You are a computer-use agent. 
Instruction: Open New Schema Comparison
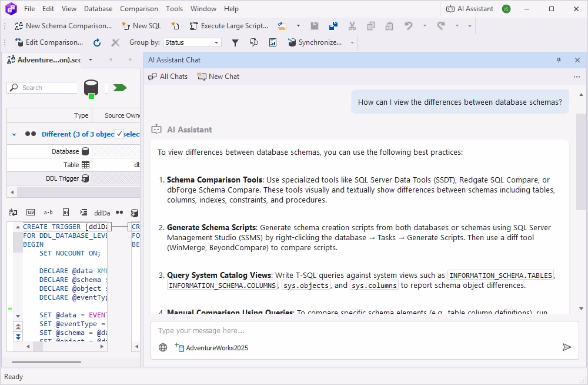pyautogui.click(x=63, y=26)
